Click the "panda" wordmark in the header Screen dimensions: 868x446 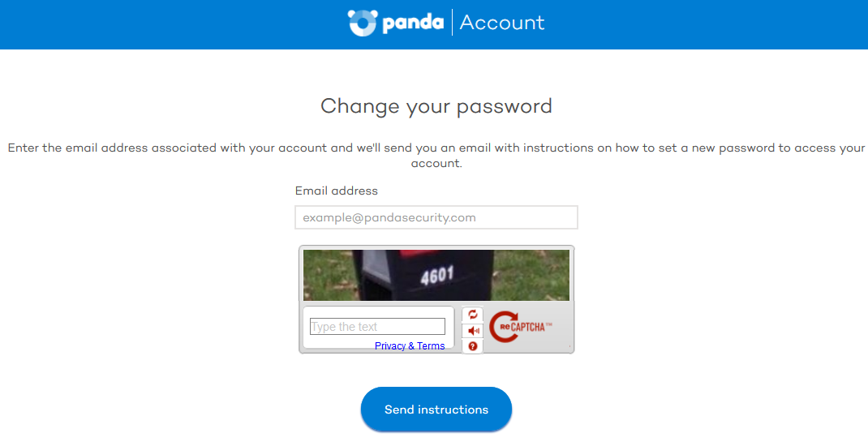tap(413, 24)
